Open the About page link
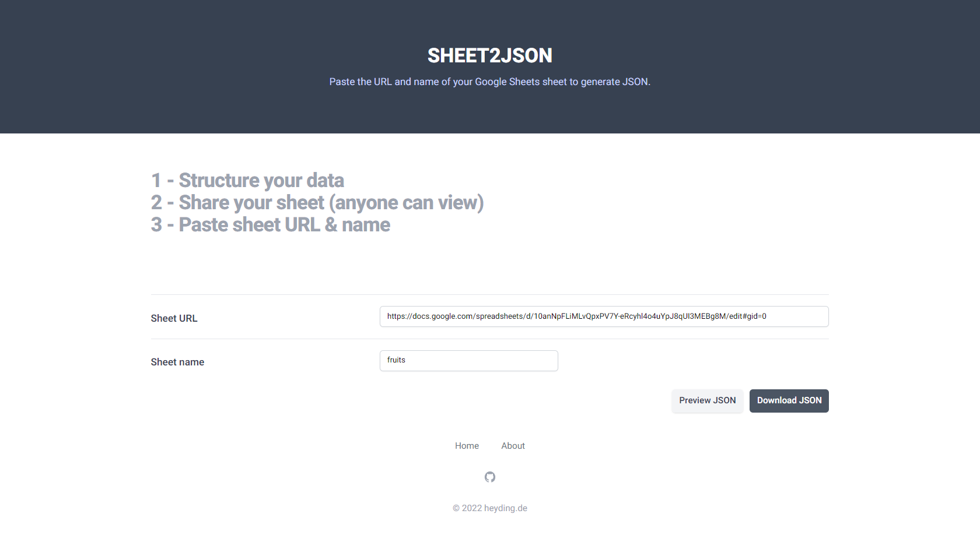The image size is (980, 542). pos(513,445)
